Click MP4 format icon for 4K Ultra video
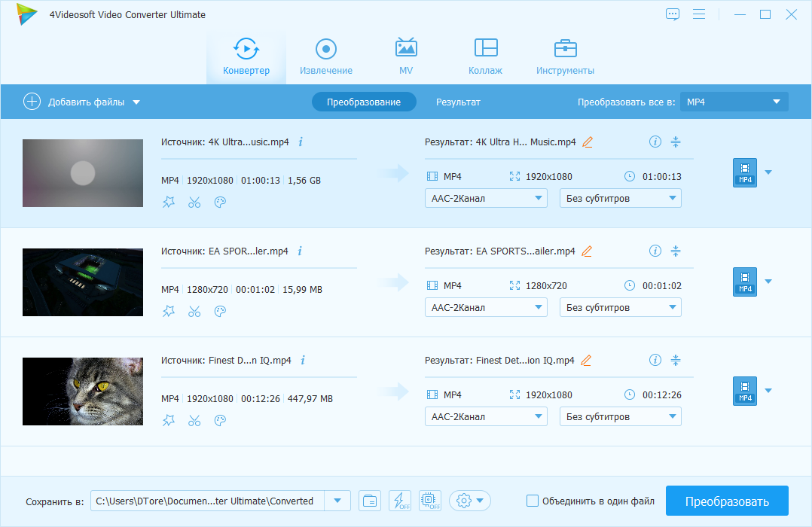 tap(745, 173)
